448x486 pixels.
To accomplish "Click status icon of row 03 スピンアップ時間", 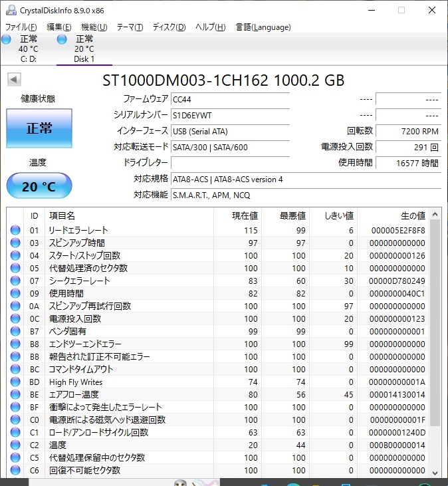I will coord(15,243).
